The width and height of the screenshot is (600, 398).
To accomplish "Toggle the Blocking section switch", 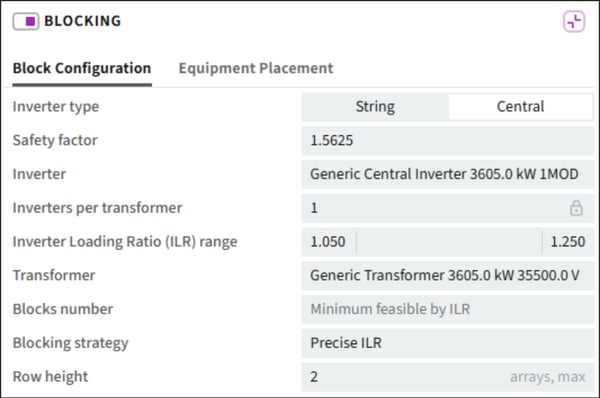I will click(26, 21).
